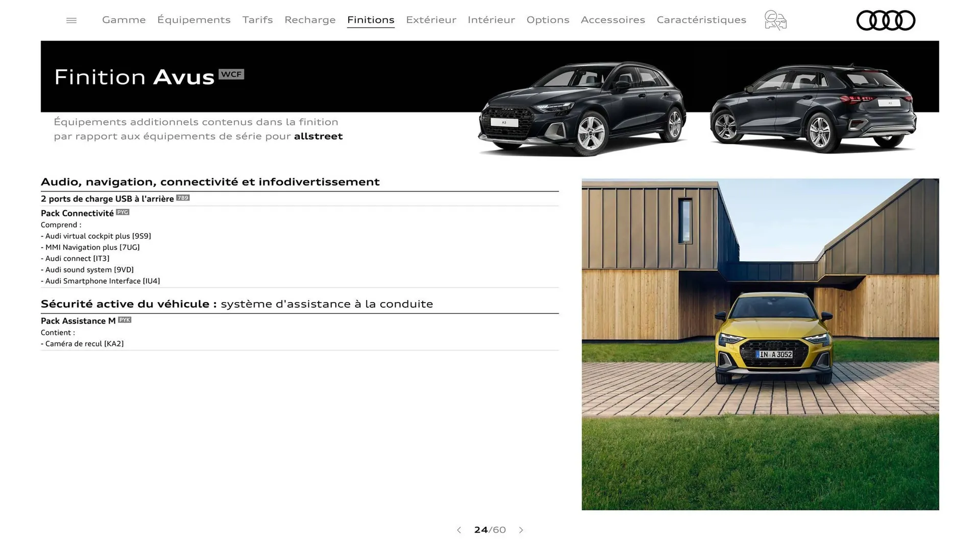Open the Tarifs section
The height and width of the screenshot is (551, 980).
coord(257,20)
